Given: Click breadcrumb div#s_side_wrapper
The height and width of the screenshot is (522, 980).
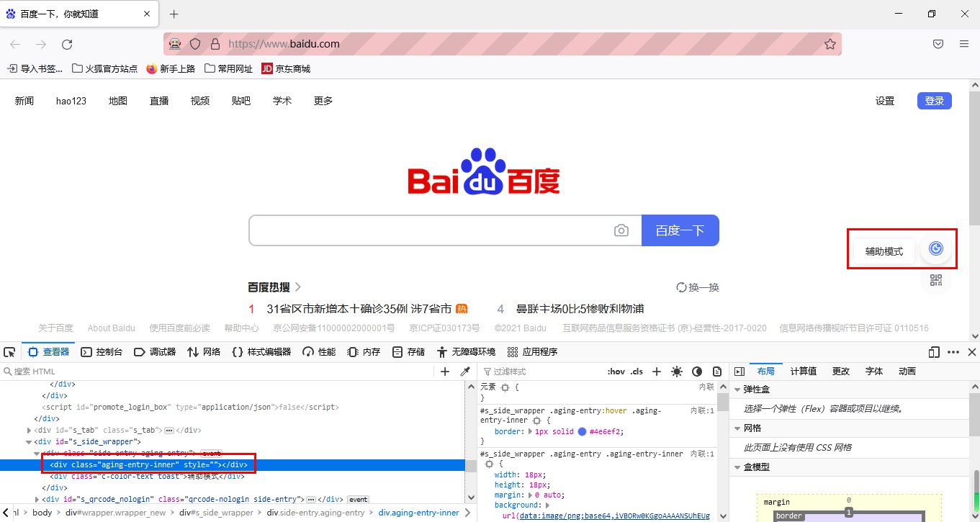Looking at the screenshot, I should 217,513.
